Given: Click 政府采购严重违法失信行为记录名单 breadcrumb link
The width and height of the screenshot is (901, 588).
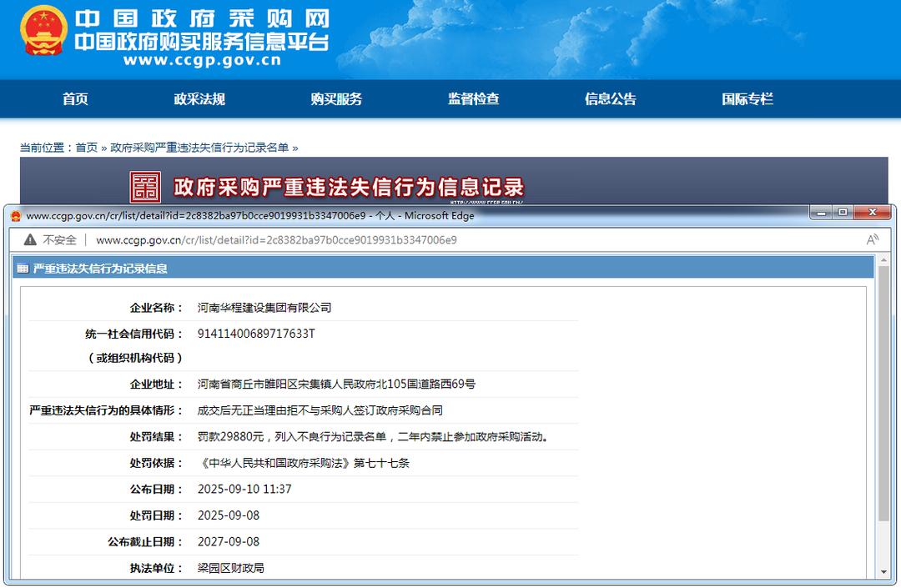Looking at the screenshot, I should coord(199,148).
